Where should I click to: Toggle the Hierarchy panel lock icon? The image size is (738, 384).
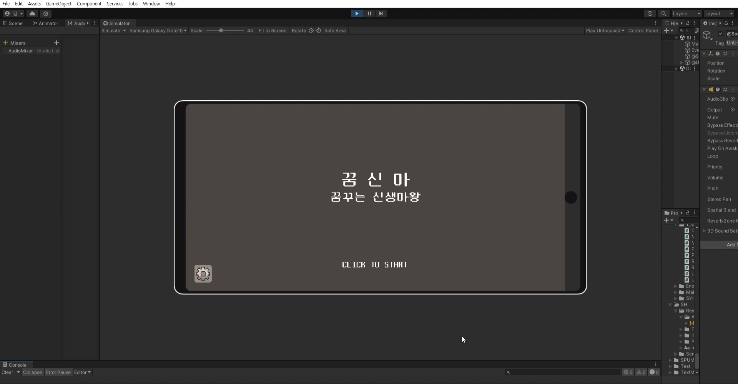click(688, 23)
